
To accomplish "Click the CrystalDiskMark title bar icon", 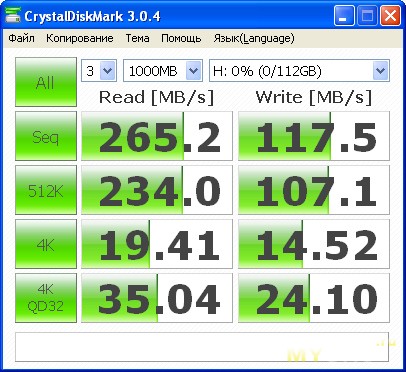I will (12, 15).
